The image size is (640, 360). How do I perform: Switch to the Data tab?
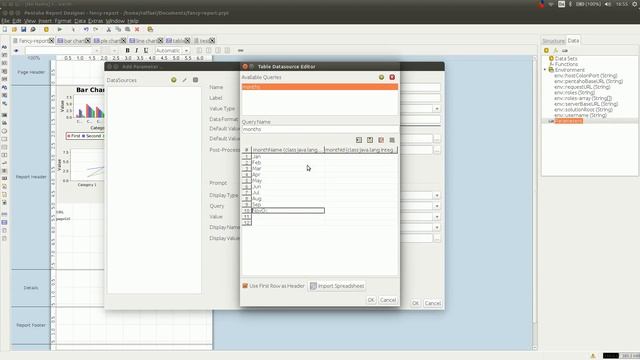pyautogui.click(x=573, y=40)
